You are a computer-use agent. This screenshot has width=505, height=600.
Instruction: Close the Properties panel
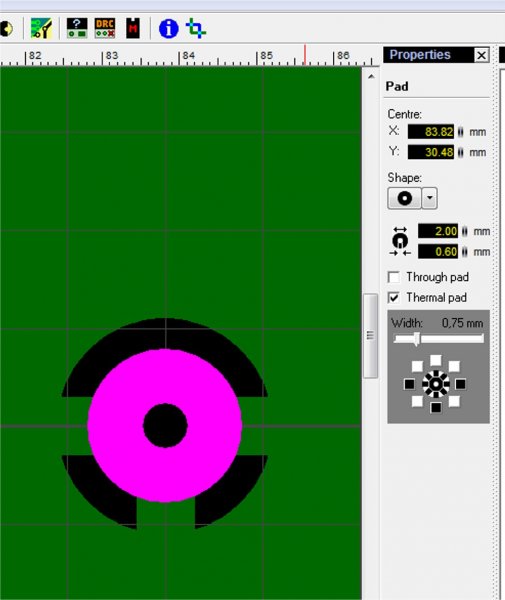pos(481,55)
